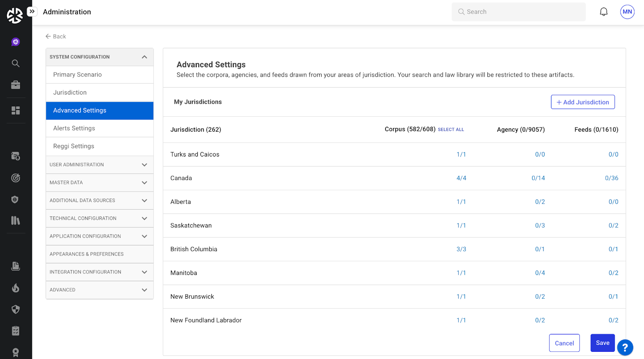Image resolution: width=644 pixels, height=359 pixels.
Task: Click the search magnifier icon in sidebar
Action: click(16, 63)
